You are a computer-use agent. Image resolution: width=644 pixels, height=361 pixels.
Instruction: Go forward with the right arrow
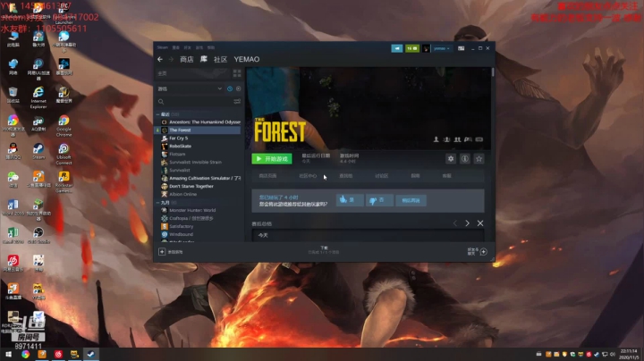[171, 60]
